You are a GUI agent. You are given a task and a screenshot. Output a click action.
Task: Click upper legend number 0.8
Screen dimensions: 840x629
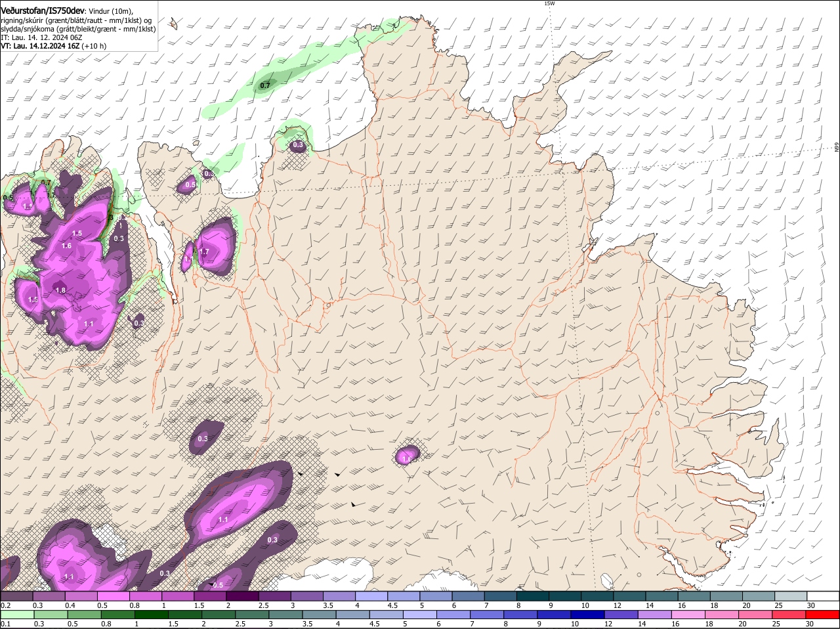[x=135, y=605]
